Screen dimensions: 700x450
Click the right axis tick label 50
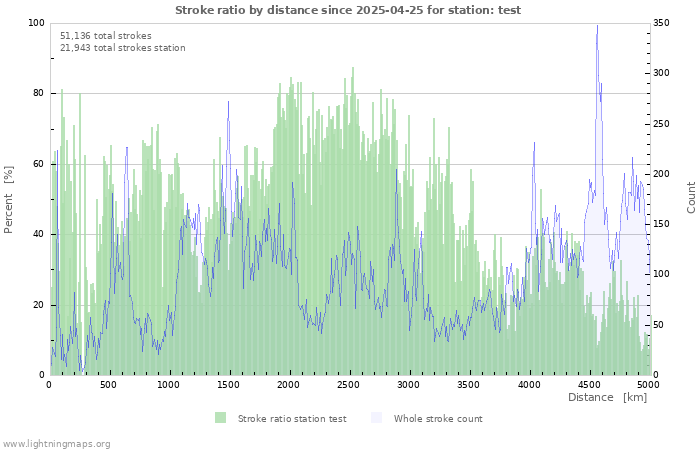coord(658,325)
